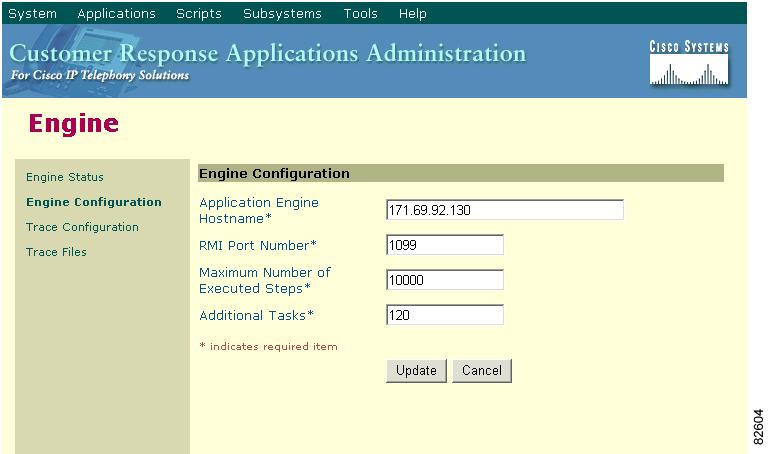
Task: Click the 'RMI Port Number*' label
Action: 258,245
